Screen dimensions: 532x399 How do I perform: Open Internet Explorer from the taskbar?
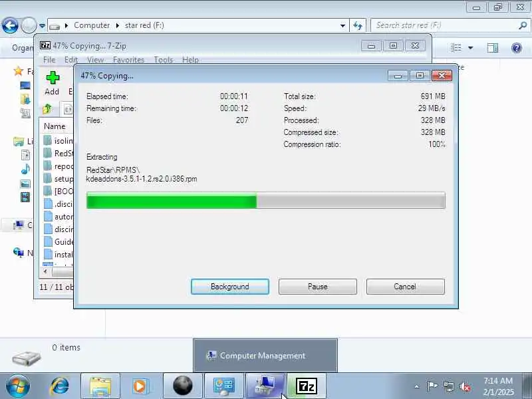(x=60, y=386)
